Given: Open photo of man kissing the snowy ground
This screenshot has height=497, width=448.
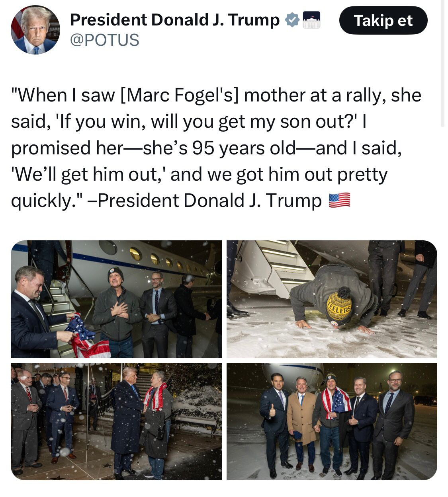Looking at the screenshot, I should [x=332, y=299].
